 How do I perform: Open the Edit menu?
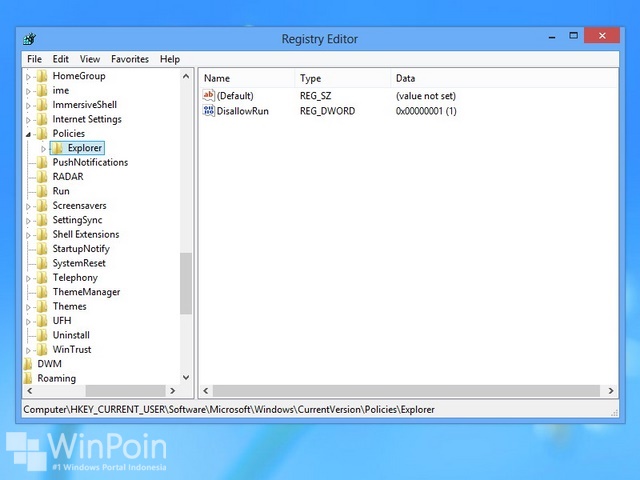click(x=60, y=59)
